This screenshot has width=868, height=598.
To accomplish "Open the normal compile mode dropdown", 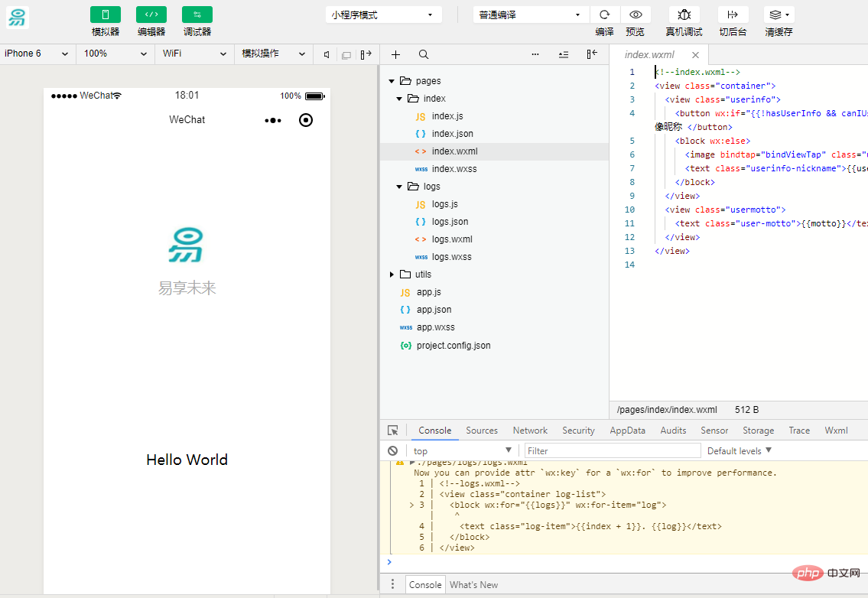I will click(x=531, y=15).
